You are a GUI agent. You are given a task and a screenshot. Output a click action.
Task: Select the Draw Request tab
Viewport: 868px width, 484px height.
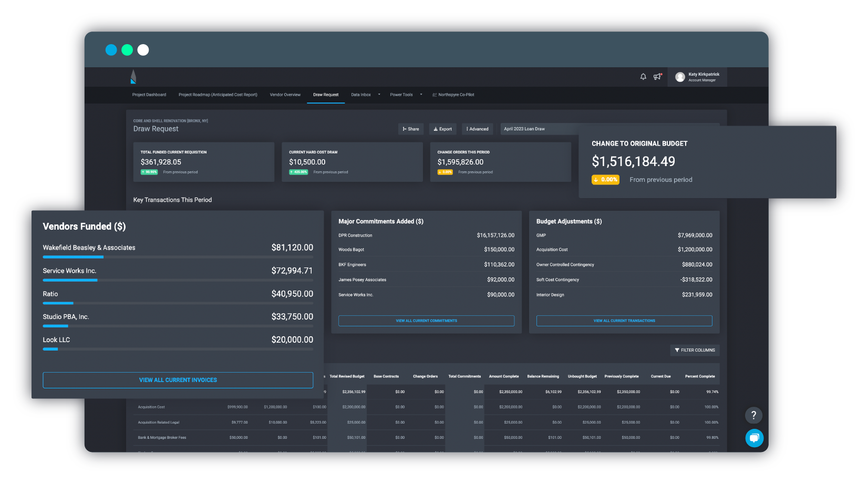pos(326,95)
